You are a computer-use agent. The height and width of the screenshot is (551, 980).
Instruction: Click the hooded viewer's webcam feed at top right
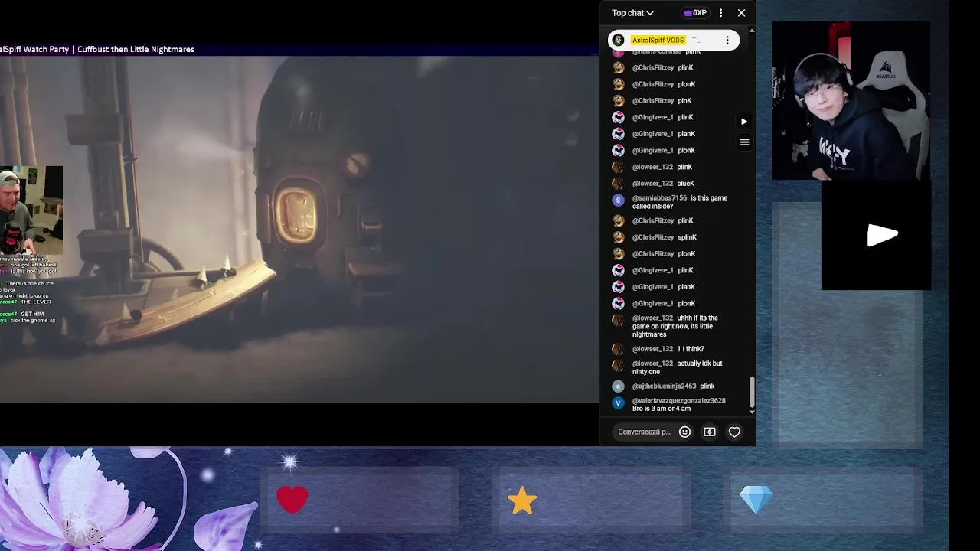tap(851, 101)
